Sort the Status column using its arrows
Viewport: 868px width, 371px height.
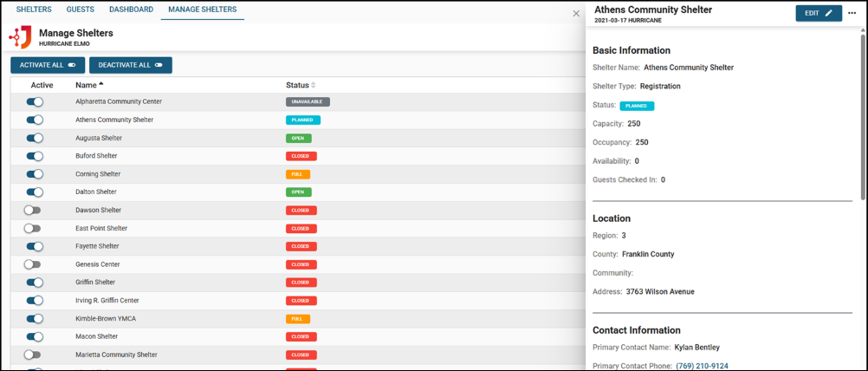point(314,85)
